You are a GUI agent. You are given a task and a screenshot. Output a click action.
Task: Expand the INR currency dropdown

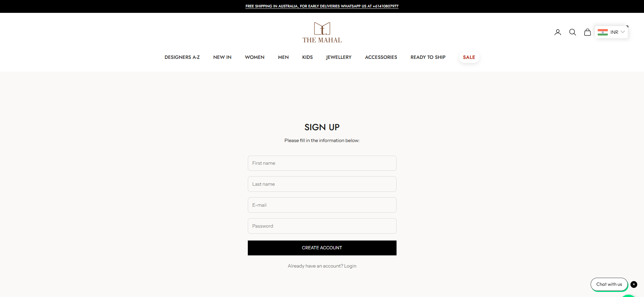click(x=611, y=32)
